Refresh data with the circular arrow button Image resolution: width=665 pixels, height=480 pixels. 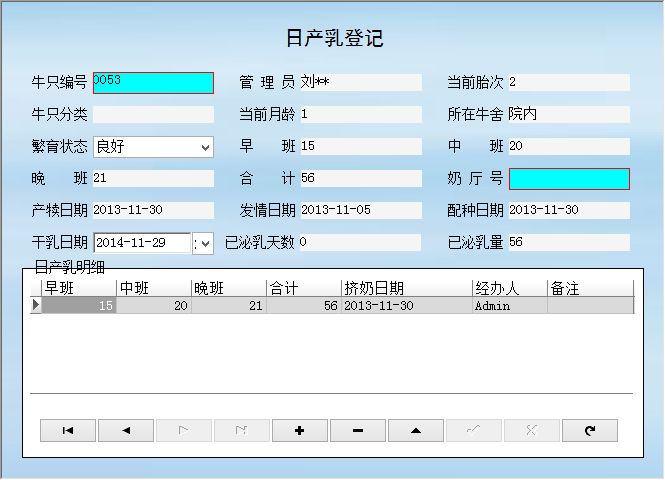[590, 430]
